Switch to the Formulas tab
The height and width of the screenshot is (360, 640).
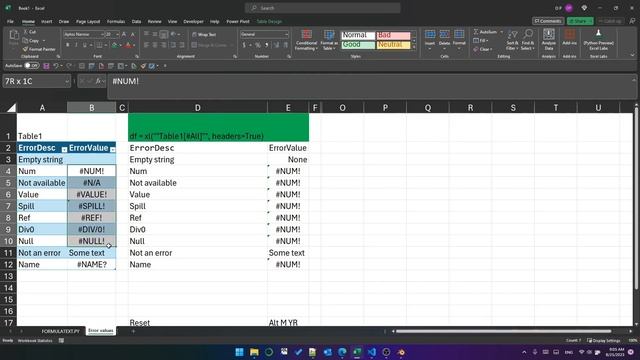(116, 21)
